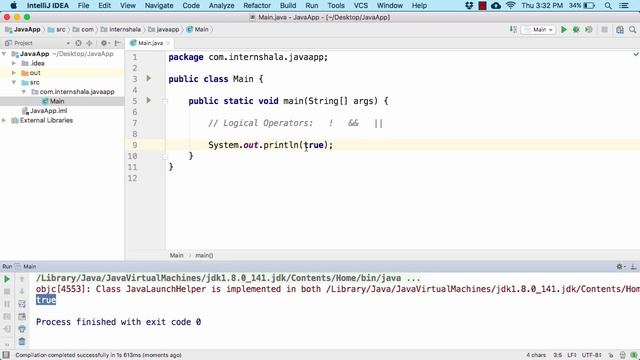The height and width of the screenshot is (360, 640).
Task: Clear all console output with trash icon
Action: [22, 341]
